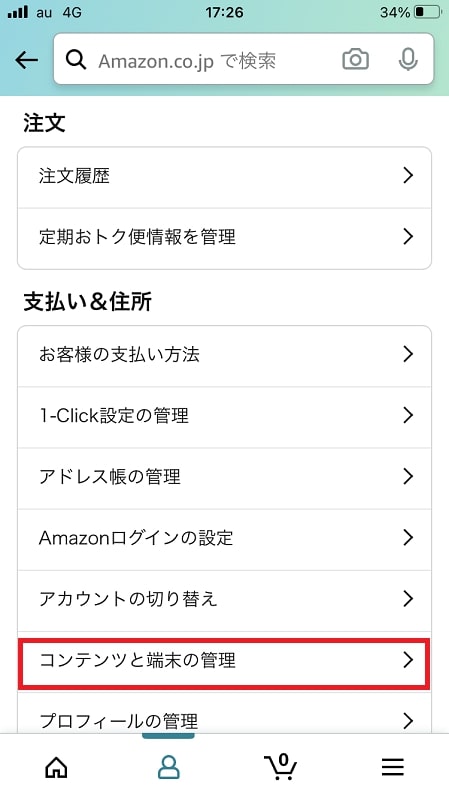The image size is (449, 800).
Task: Open 注文履歴 order history
Action: coord(224,178)
